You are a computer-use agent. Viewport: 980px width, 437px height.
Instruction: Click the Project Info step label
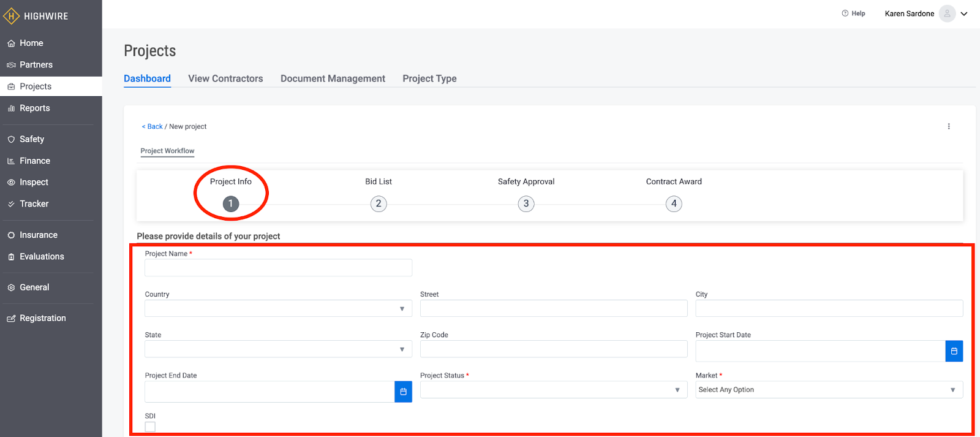231,181
